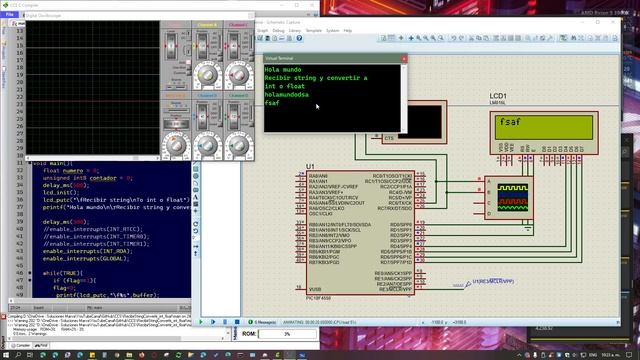Stop the Proteus simulation

[237, 322]
